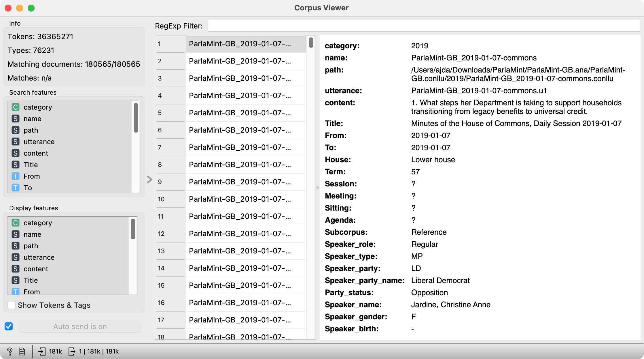Click the splitter handle beside document list
644x359 pixels.
[317, 188]
